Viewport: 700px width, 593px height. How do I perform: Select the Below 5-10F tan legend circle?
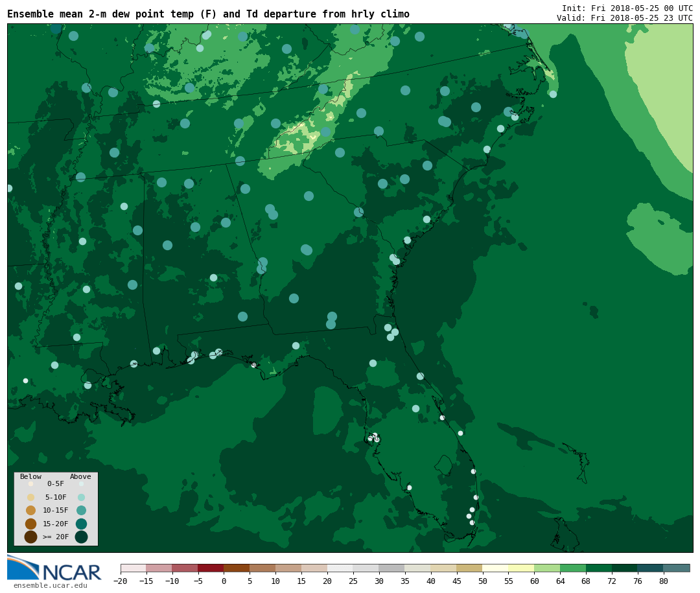click(31, 497)
